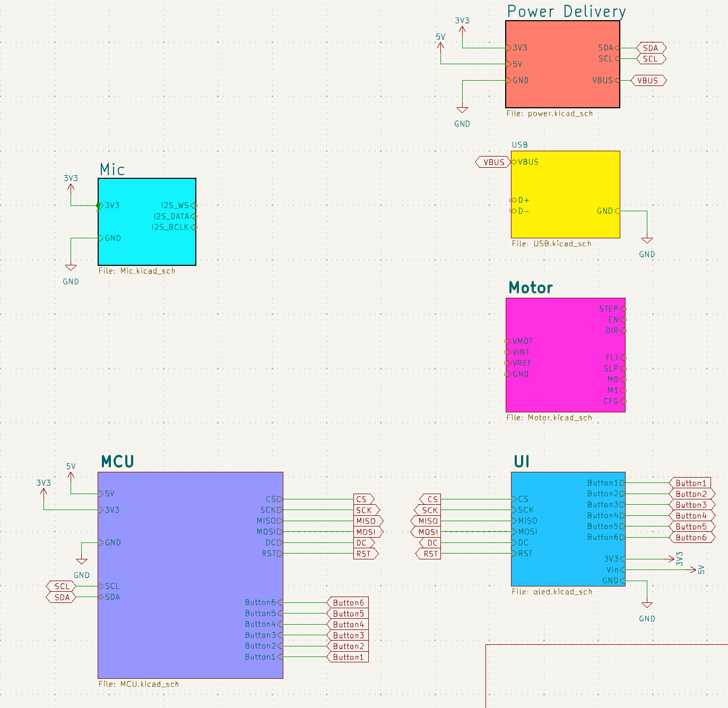Click the 3V3 power symbol beside the Mic sheet
Screen dimensions: 728x708
[x=71, y=187]
